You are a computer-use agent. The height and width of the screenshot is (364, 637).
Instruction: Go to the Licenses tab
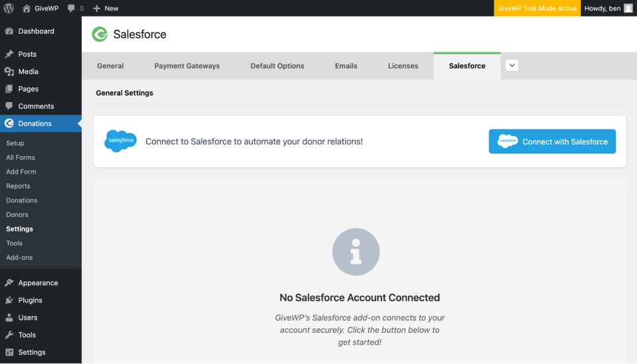[x=403, y=66]
